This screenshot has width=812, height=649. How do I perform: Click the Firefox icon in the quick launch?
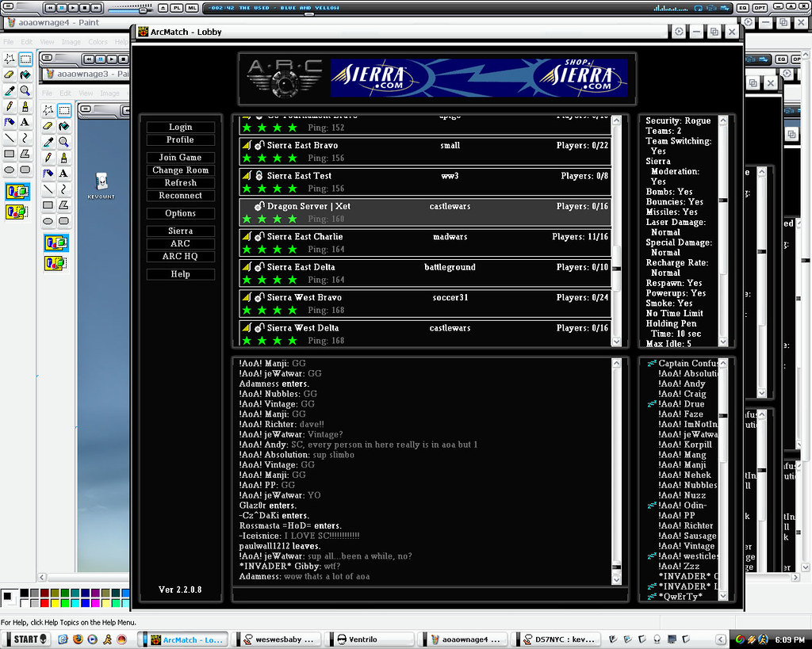[x=78, y=639]
